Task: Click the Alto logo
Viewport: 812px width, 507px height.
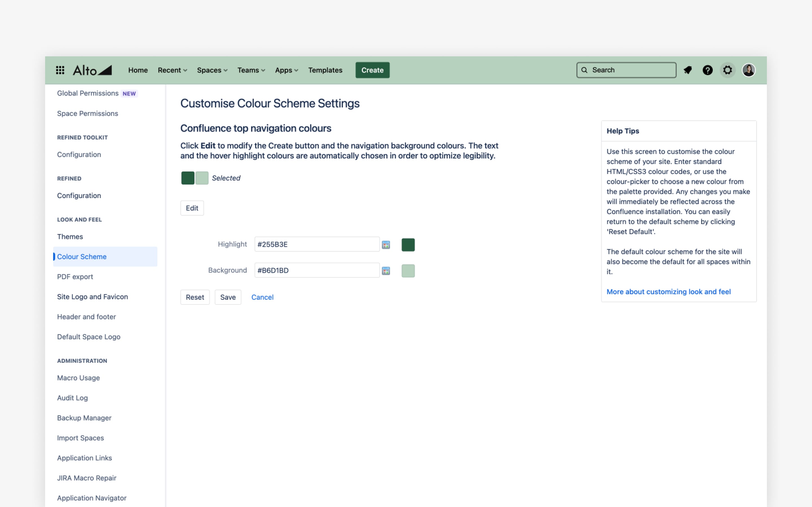Action: (x=92, y=70)
